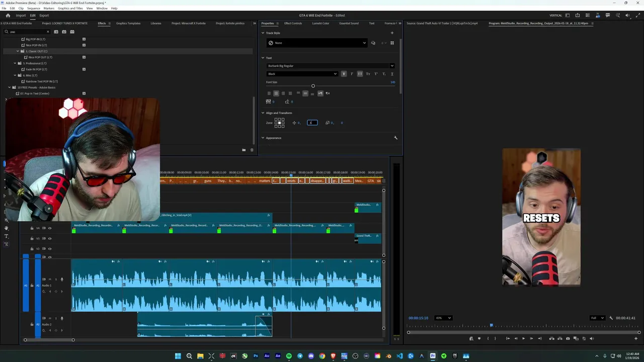
Task: Switch to the Effect Controls tab
Action: (x=293, y=23)
